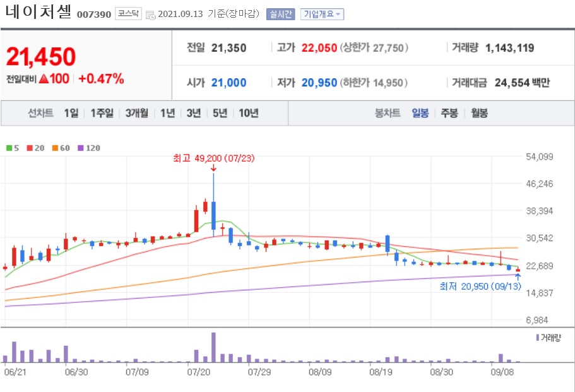Click the 코스닥 market badge
This screenshot has height=392, width=575.
(x=128, y=14)
